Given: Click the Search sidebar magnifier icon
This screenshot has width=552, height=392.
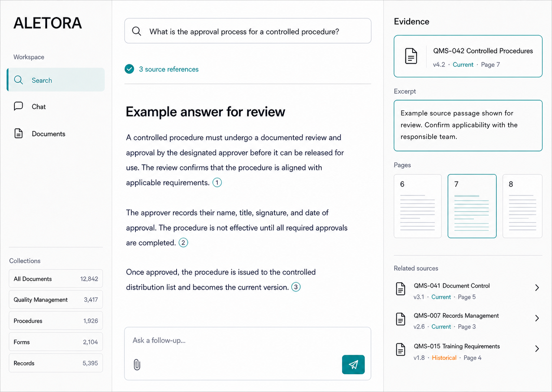Looking at the screenshot, I should click(19, 80).
